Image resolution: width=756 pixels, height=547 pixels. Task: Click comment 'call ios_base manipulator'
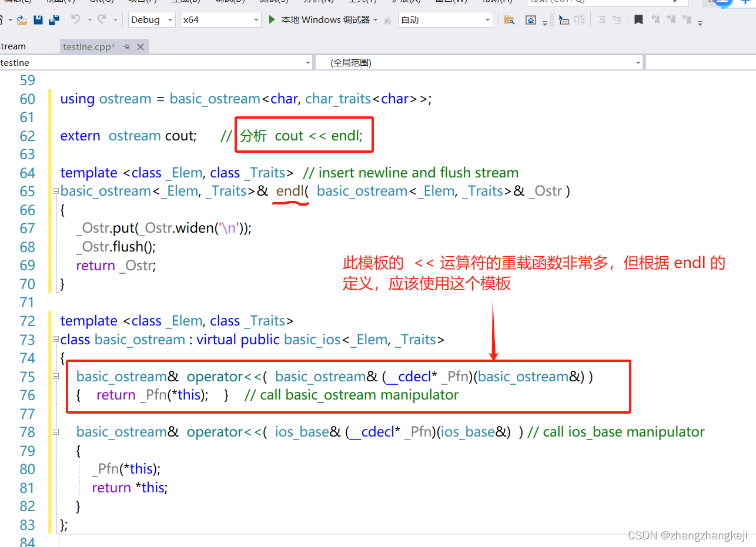pos(624,432)
